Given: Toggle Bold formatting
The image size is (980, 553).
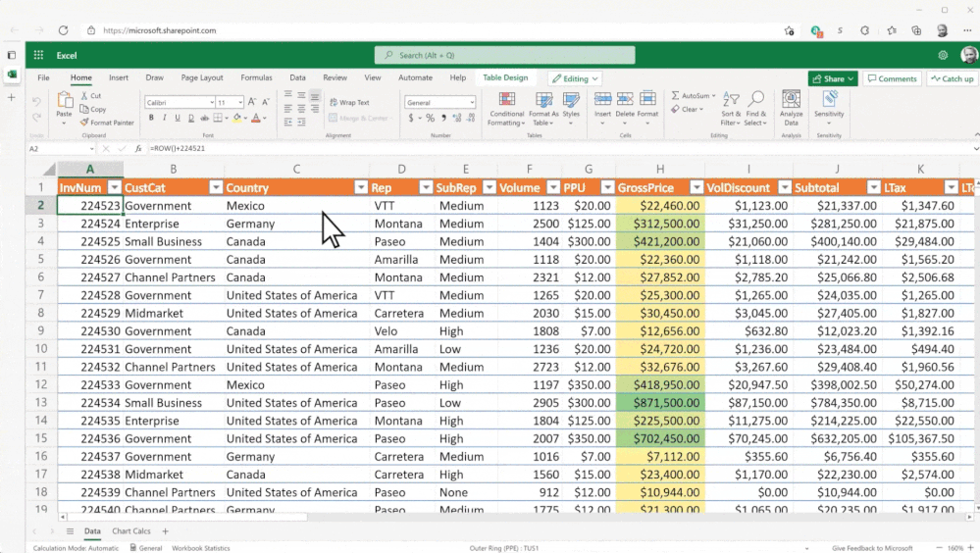Looking at the screenshot, I should (151, 118).
